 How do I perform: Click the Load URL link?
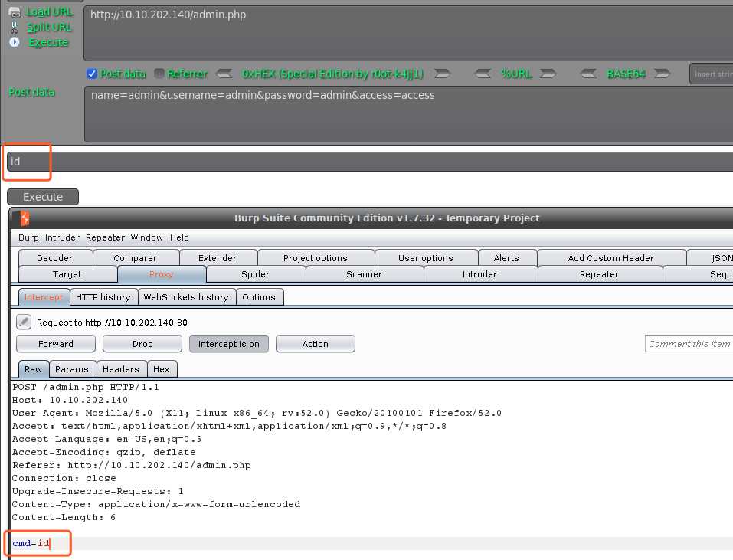pyautogui.click(x=49, y=11)
